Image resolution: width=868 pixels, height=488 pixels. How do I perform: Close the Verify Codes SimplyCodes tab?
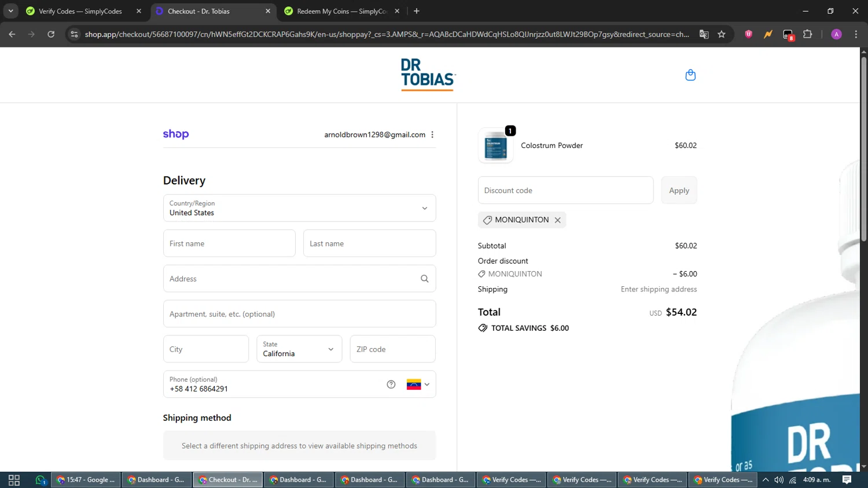(139, 11)
